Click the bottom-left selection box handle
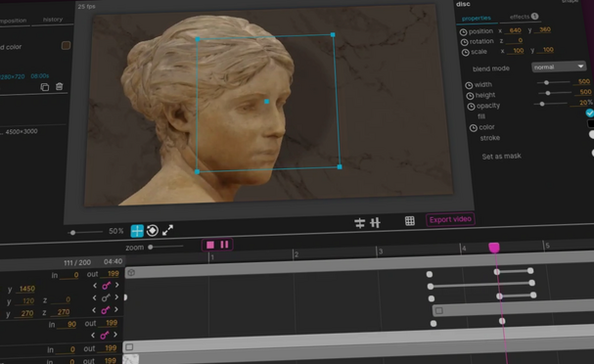This screenshot has width=594, height=364. click(x=197, y=172)
